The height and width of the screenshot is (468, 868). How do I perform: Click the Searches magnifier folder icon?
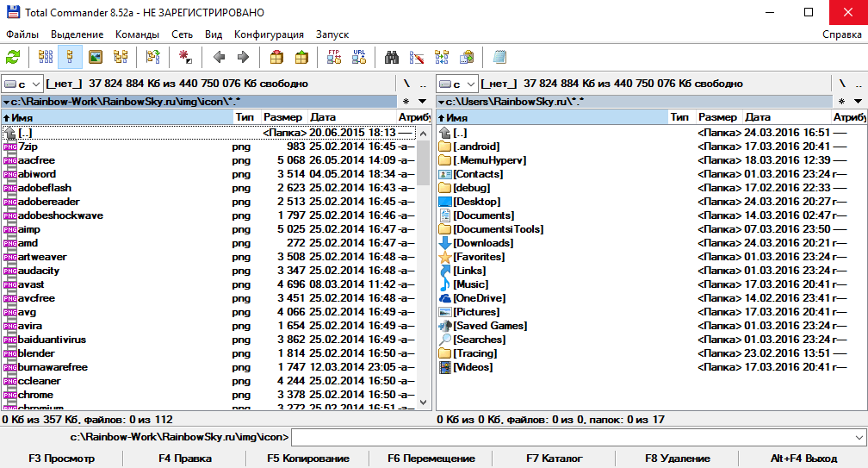[444, 340]
